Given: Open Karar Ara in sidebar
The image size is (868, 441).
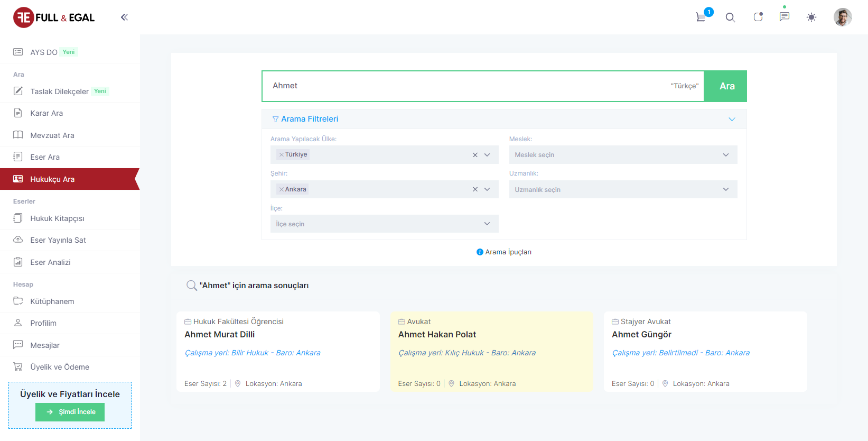Looking at the screenshot, I should [x=46, y=113].
